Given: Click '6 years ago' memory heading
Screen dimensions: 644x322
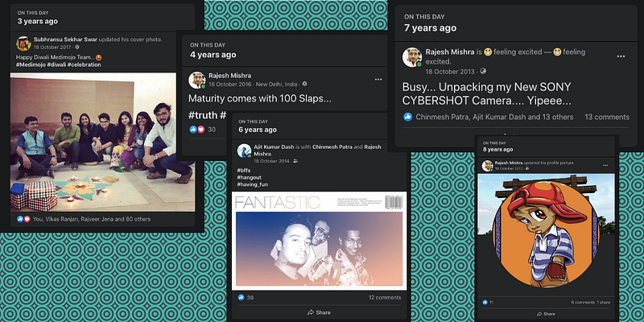Looking at the screenshot, I should coord(258,130).
